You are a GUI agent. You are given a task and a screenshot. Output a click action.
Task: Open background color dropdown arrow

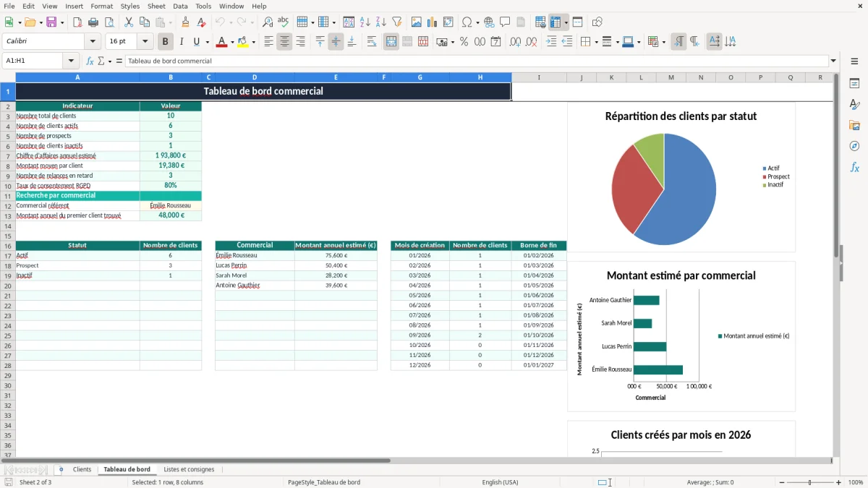[253, 42]
